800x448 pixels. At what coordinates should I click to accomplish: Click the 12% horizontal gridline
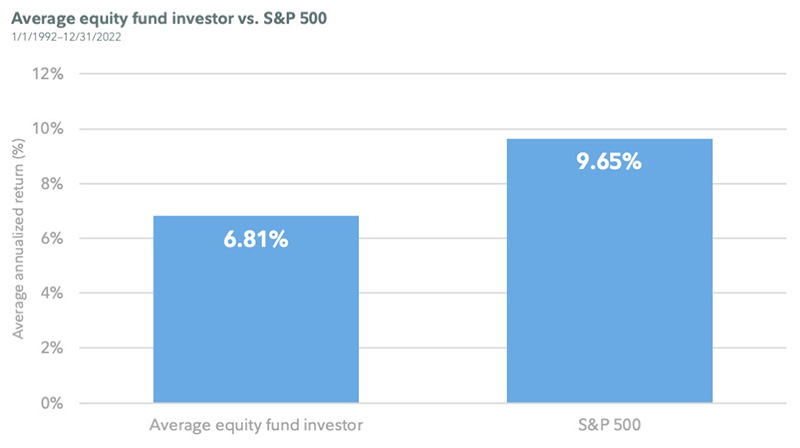pos(430,74)
